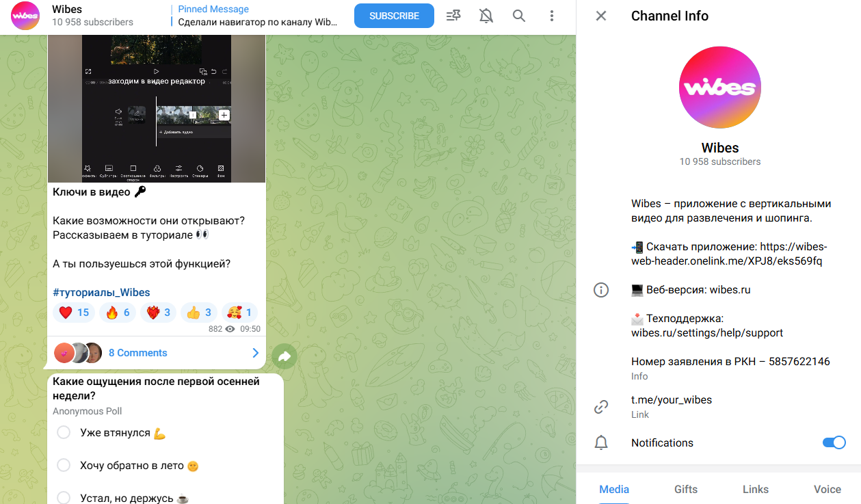
Task: Open search in the channel
Action: pos(519,16)
